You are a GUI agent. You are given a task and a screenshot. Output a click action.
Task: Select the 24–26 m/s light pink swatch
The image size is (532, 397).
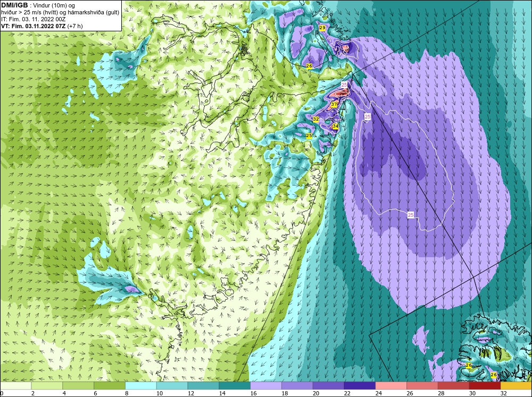[391, 386]
